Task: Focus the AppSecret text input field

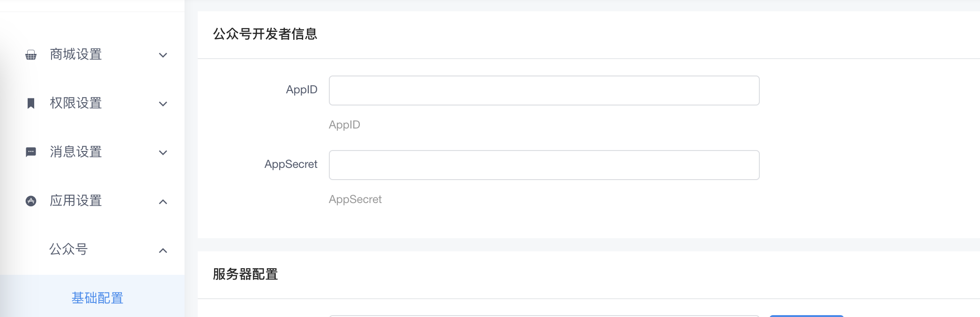Action: coord(544,165)
